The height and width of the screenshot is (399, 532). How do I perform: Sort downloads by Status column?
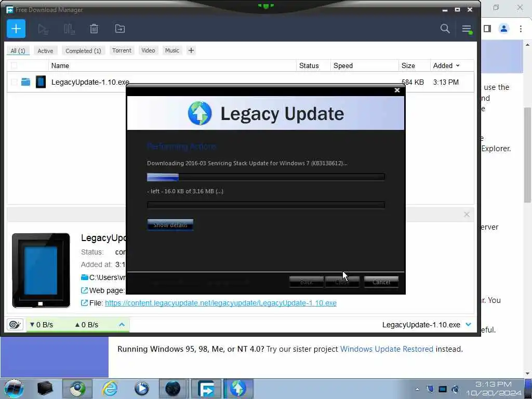313,65
